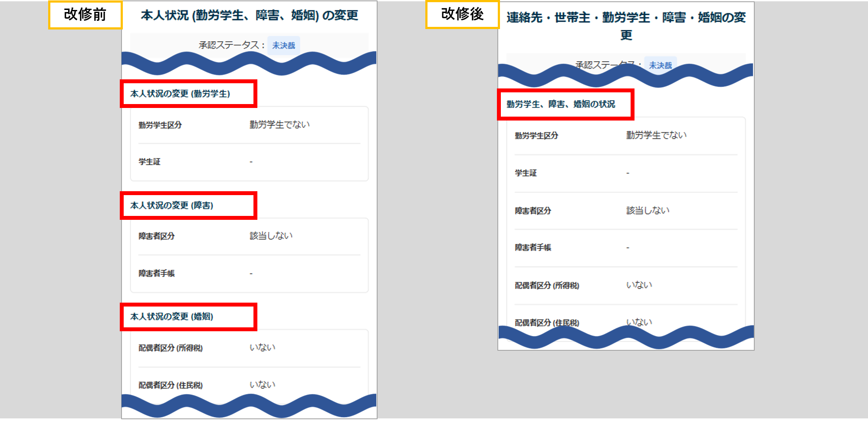
Task: Click the 未決裁 status badge in the left panel
Action: (283, 46)
